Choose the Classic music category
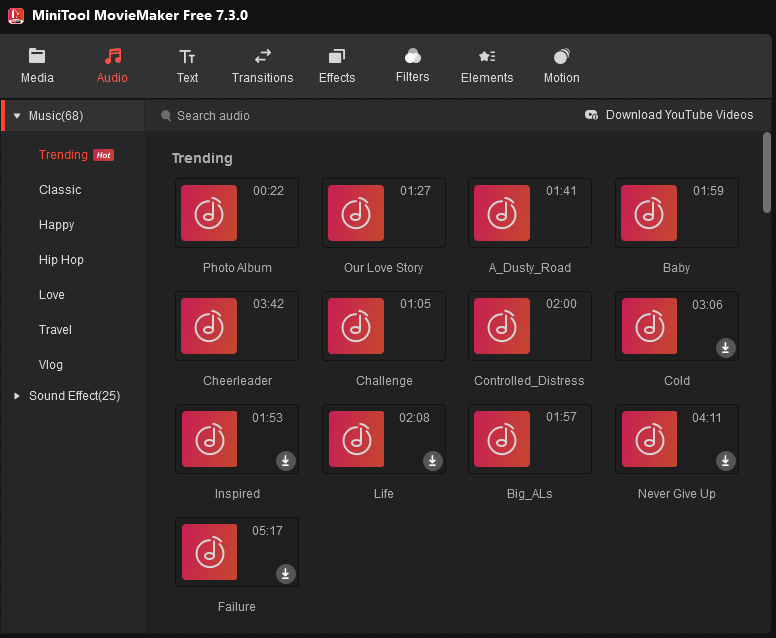 pos(60,190)
